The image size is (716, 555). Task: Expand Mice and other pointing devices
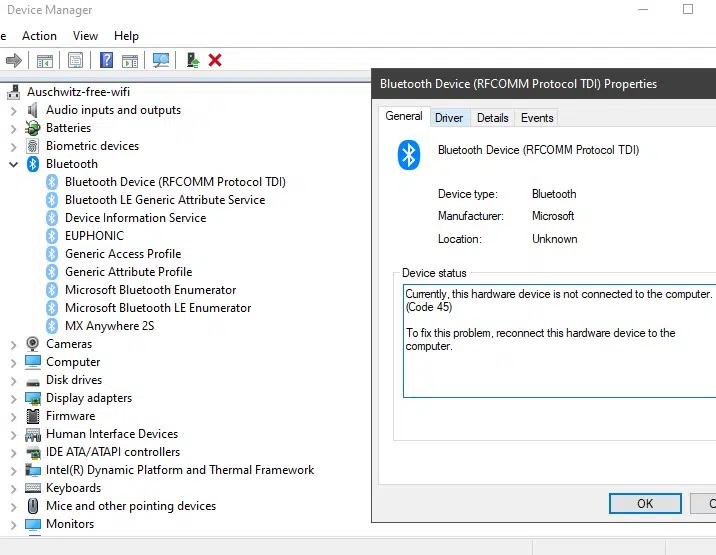pos(14,507)
